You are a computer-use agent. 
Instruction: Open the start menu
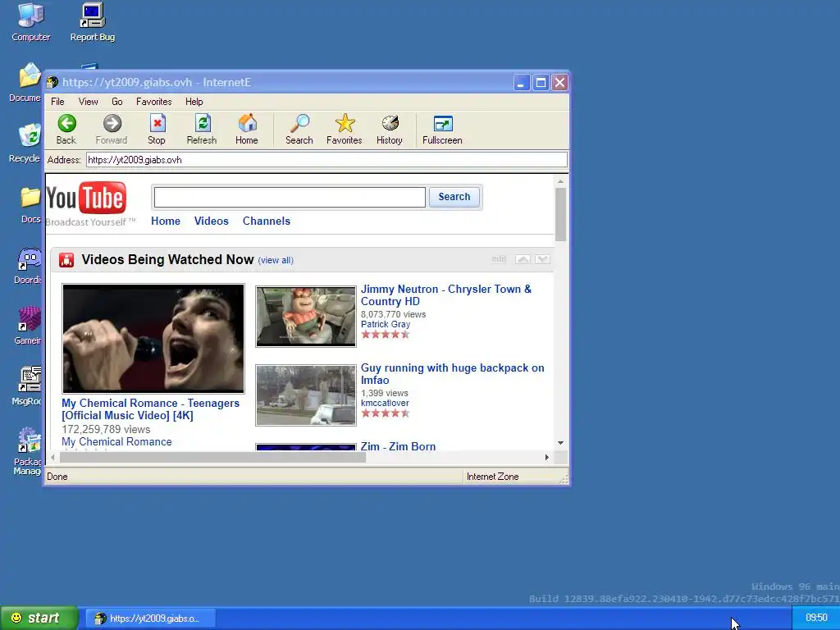(x=39, y=619)
